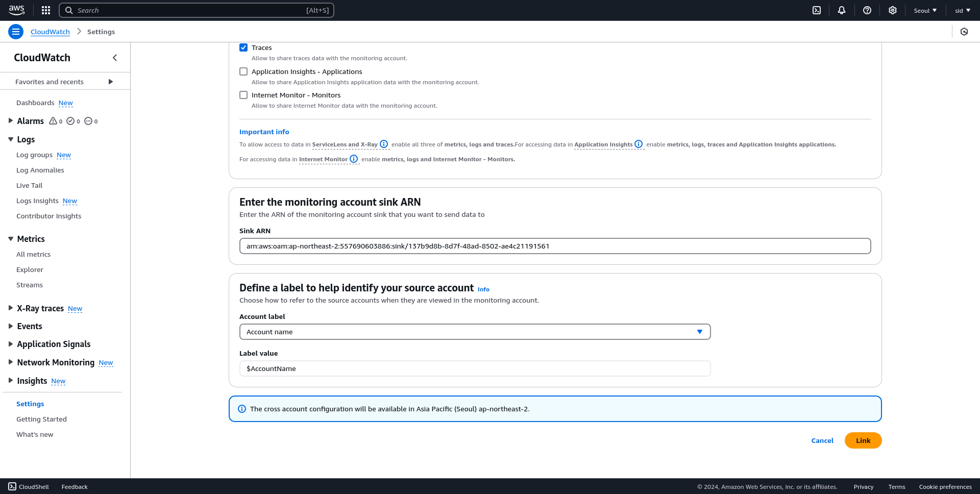Uncheck the Traces checkbox
Viewport: 980px width, 494px height.
pos(243,47)
